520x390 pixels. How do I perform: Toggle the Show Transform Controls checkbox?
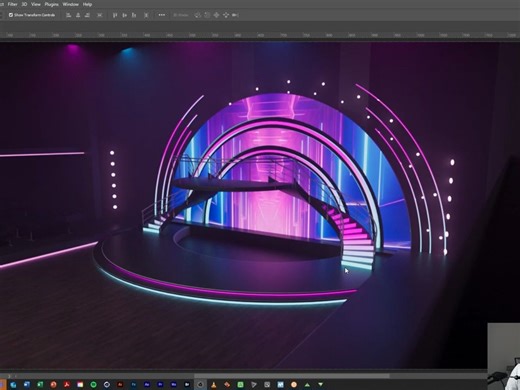[x=11, y=15]
